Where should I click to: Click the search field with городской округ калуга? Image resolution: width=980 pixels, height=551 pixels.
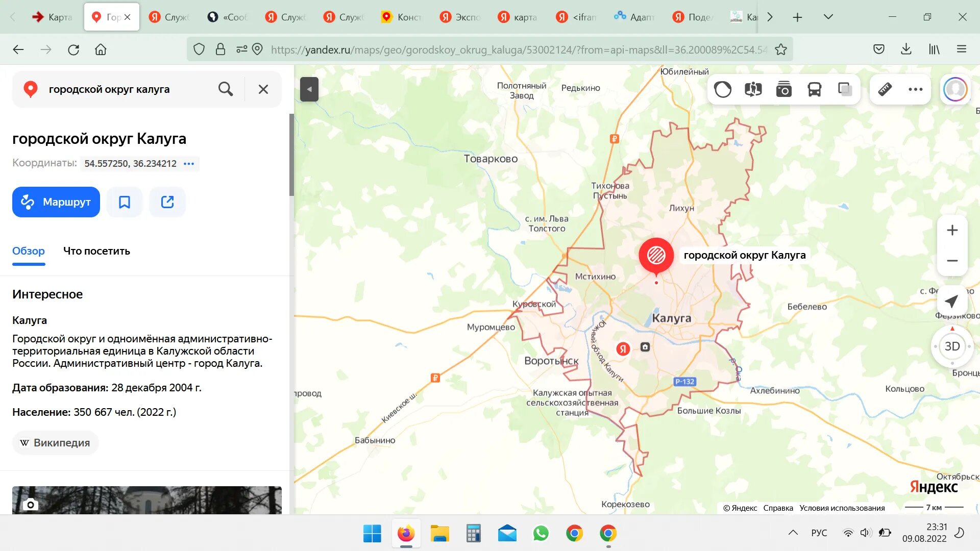click(x=128, y=89)
